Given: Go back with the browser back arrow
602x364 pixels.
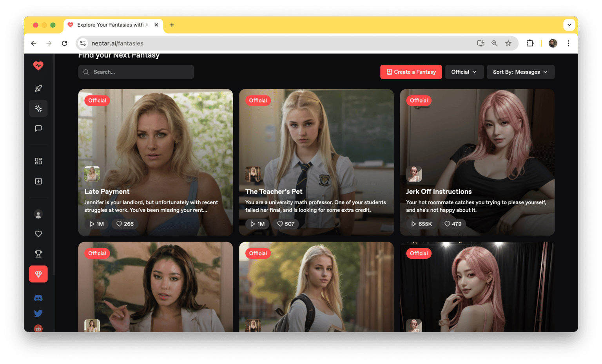Looking at the screenshot, I should tap(34, 43).
